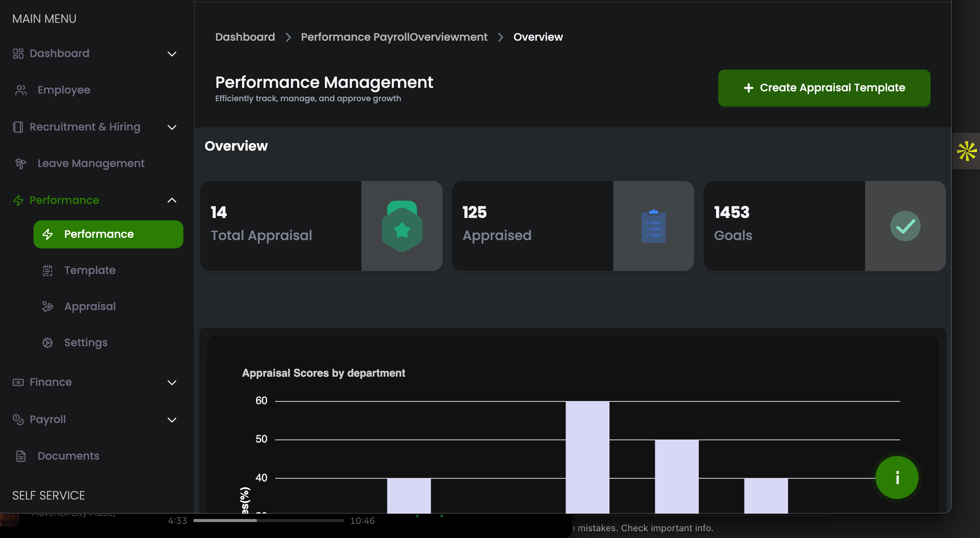Open the Appraisal submenu item

(90, 306)
